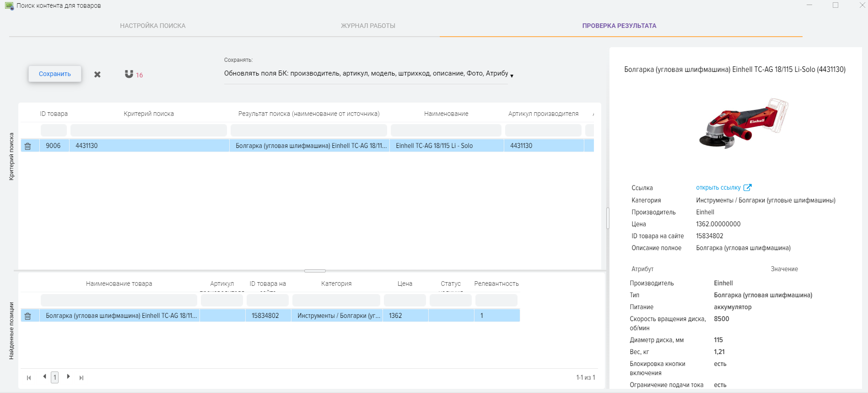Select ID товара cell 9006

[54, 146]
